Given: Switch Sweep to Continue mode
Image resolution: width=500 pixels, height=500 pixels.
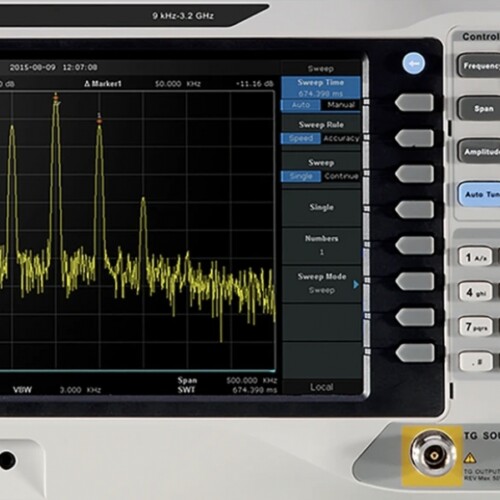Looking at the screenshot, I should coord(341,176).
